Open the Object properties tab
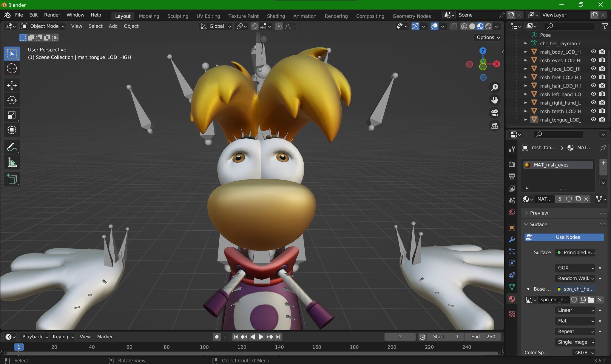611x364 pixels. click(512, 227)
